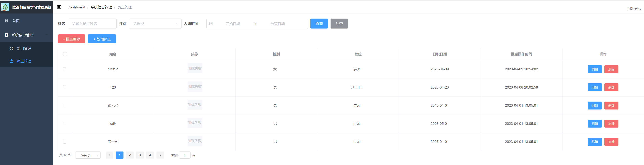The height and width of the screenshot is (165, 644).
Task: Click the calendar icon in date range
Action: pyautogui.click(x=211, y=24)
